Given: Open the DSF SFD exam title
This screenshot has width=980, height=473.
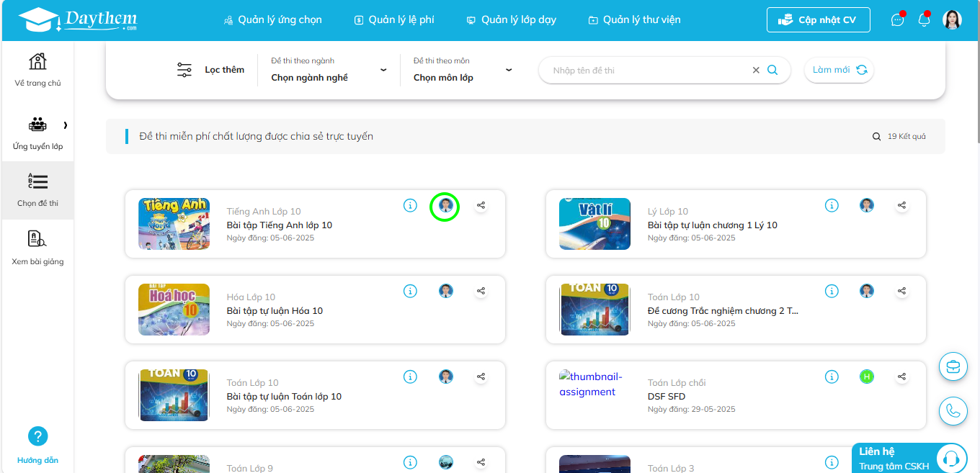Looking at the screenshot, I should (667, 397).
